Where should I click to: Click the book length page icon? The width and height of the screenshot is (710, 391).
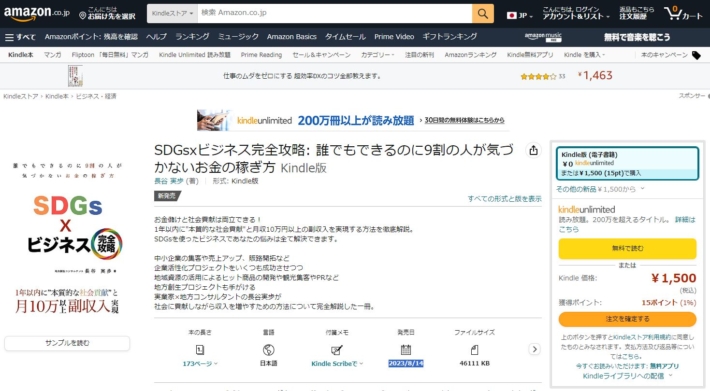(x=200, y=349)
